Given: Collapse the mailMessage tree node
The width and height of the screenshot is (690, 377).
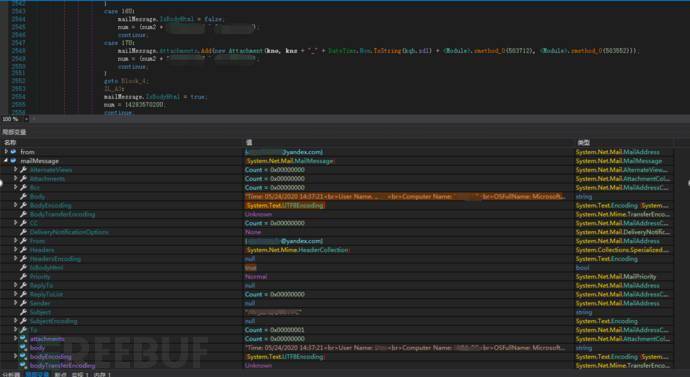Looking at the screenshot, I should [x=6, y=161].
